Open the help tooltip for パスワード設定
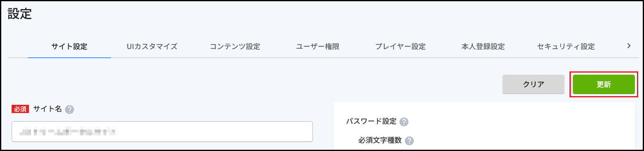This screenshot has height=151, width=644. (x=404, y=122)
